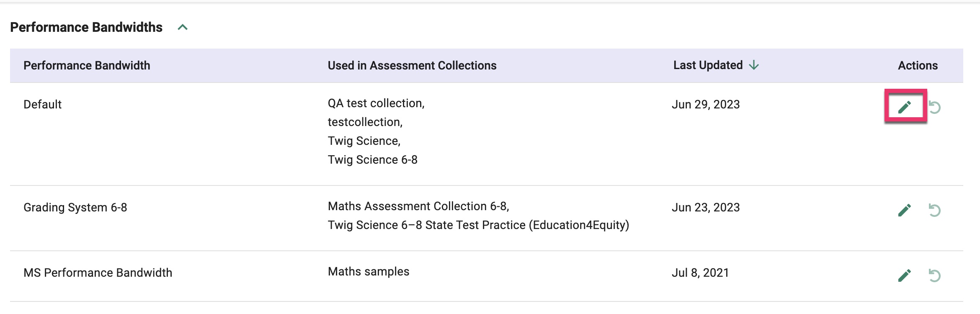Sort by the Last Updated arrow
This screenshot has height=314, width=980.
click(x=754, y=65)
